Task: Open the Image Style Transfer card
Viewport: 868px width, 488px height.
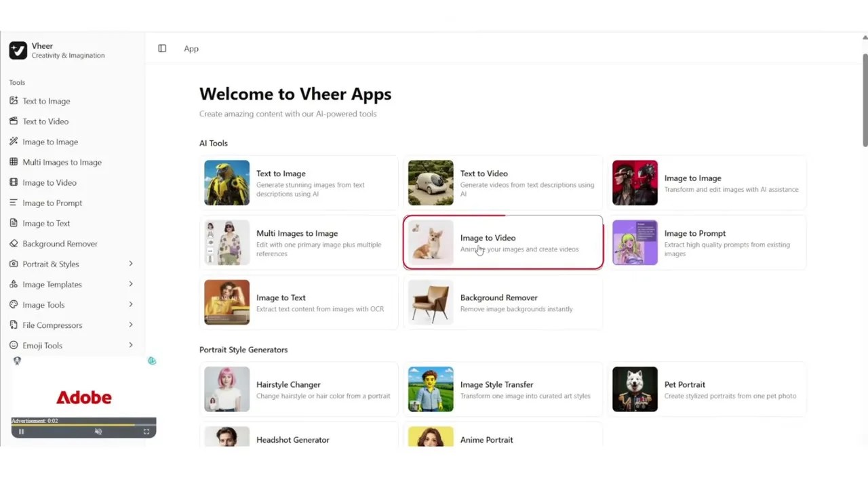Action: (503, 389)
